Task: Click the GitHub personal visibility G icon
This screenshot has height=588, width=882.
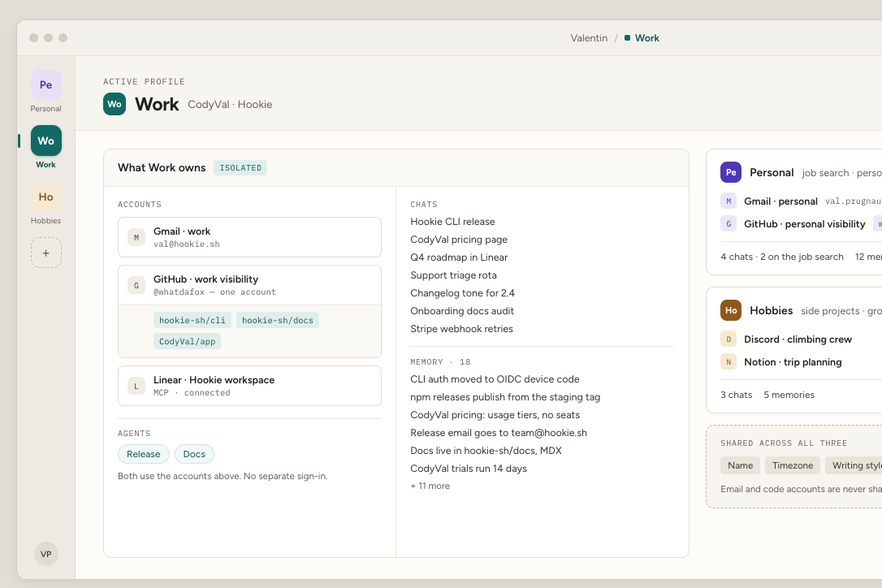Action: pyautogui.click(x=729, y=223)
